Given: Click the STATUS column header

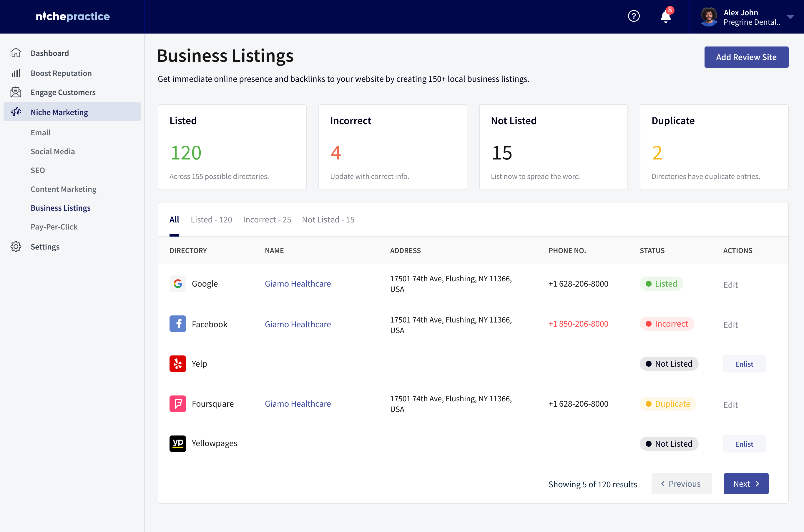Looking at the screenshot, I should (x=652, y=250).
